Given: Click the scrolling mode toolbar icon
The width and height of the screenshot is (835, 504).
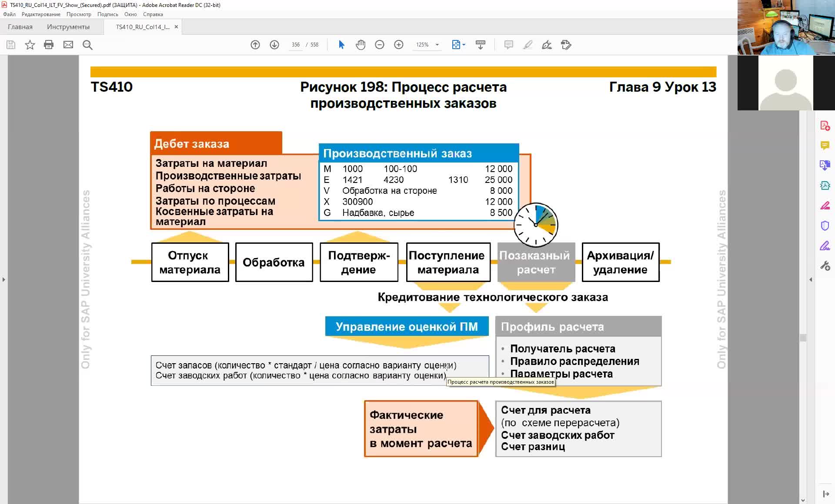Looking at the screenshot, I should click(x=481, y=45).
